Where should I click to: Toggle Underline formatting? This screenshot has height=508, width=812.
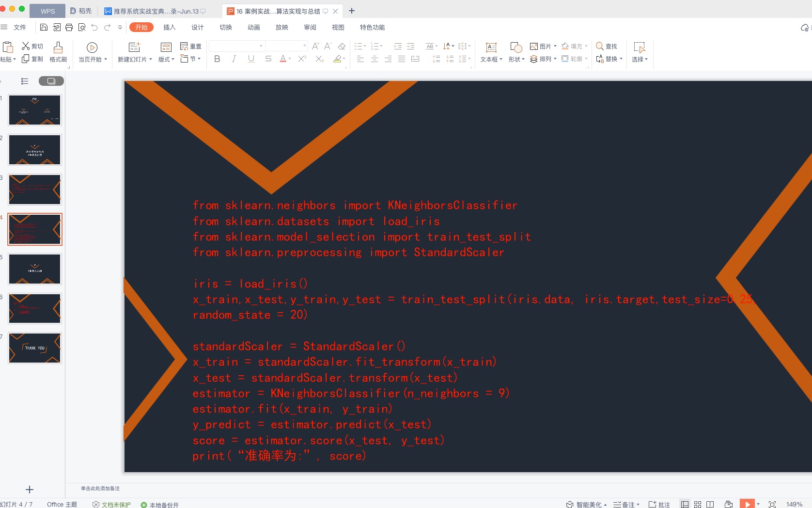(x=251, y=59)
